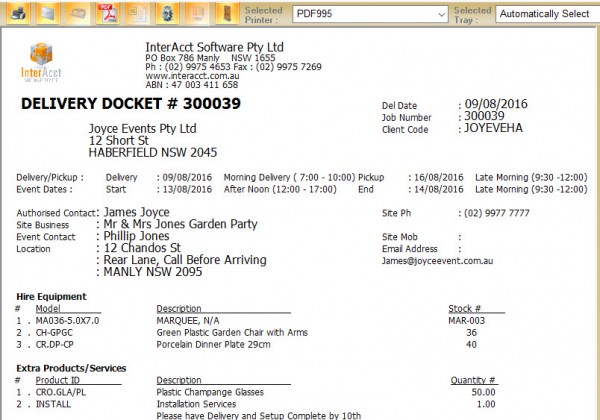Click the James@joyceevent.com.au email address

tap(437, 261)
